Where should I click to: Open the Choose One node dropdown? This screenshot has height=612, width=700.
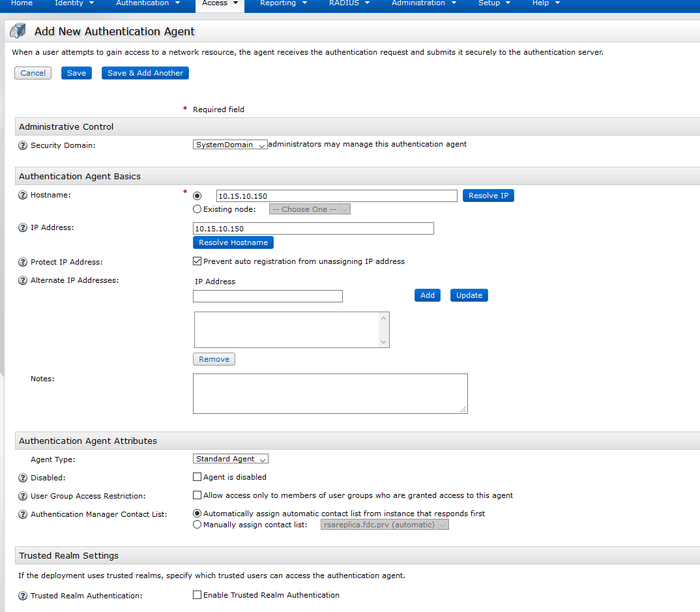309,209
